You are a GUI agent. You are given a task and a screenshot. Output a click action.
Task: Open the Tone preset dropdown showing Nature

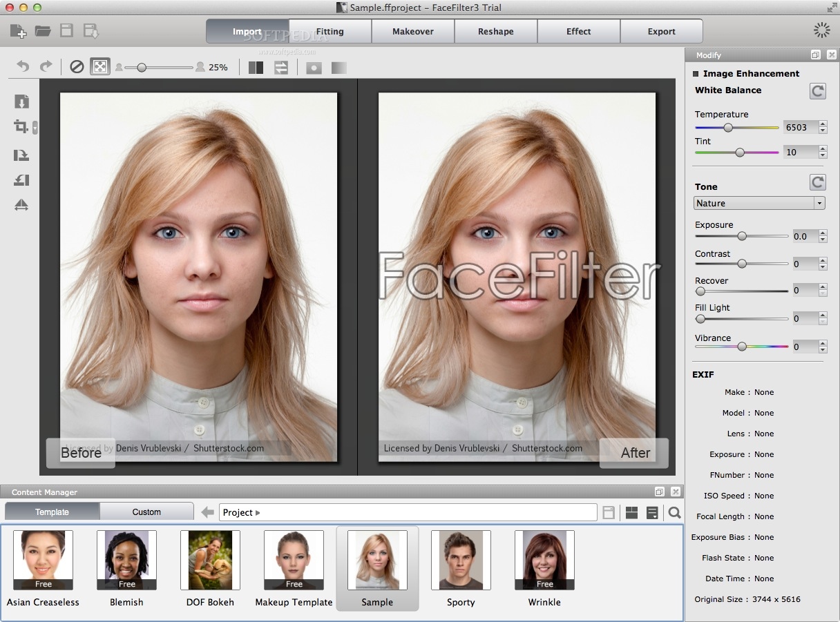tap(758, 202)
